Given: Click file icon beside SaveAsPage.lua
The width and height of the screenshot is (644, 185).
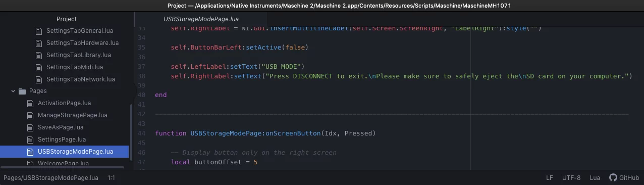Looking at the screenshot, I should point(30,127).
